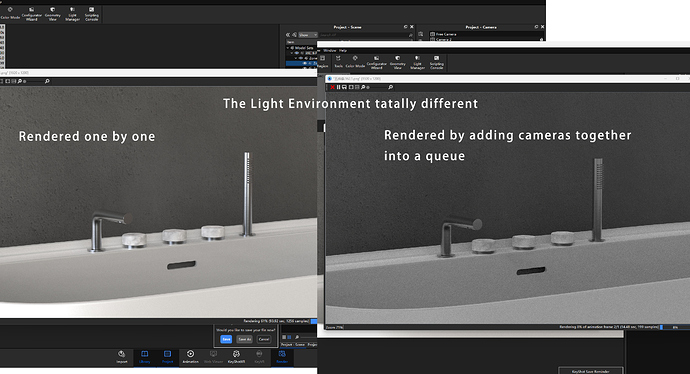Open the Show dropdown in Scene panel
Image resolution: width=690 pixels, height=374 pixels.
pyautogui.click(x=308, y=35)
